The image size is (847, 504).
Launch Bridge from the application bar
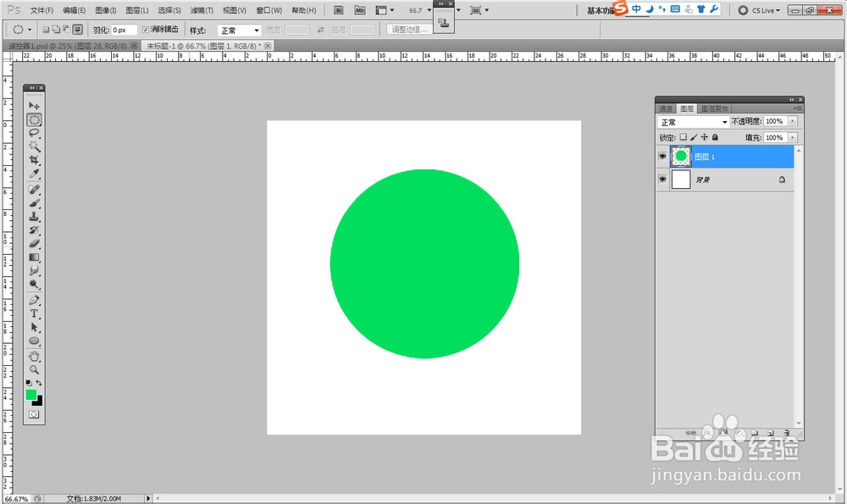click(x=339, y=10)
